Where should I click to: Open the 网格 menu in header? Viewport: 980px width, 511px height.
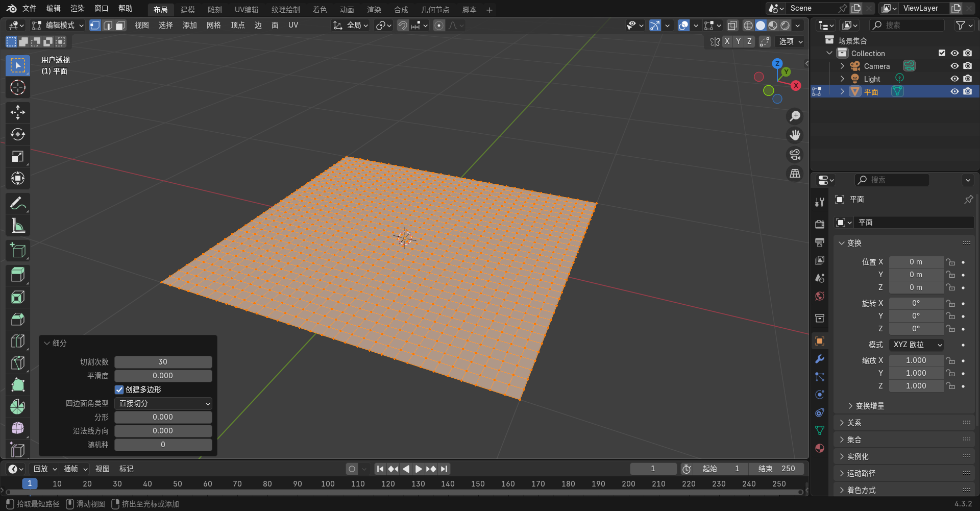click(213, 26)
